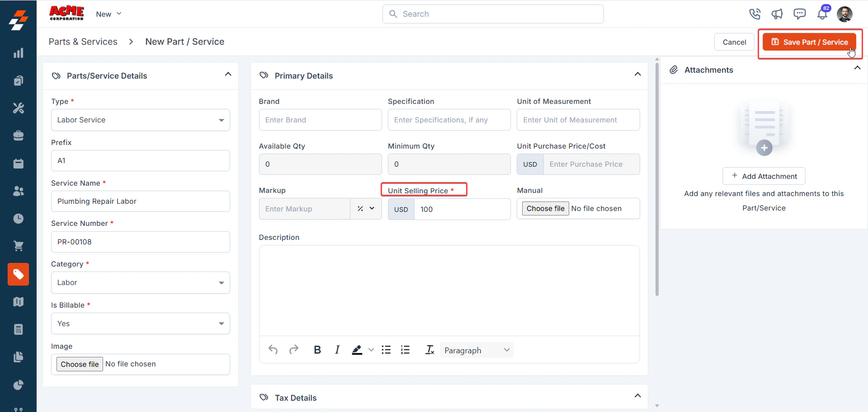Open the map sidebar icon
Image resolution: width=868 pixels, height=412 pixels.
tap(18, 302)
